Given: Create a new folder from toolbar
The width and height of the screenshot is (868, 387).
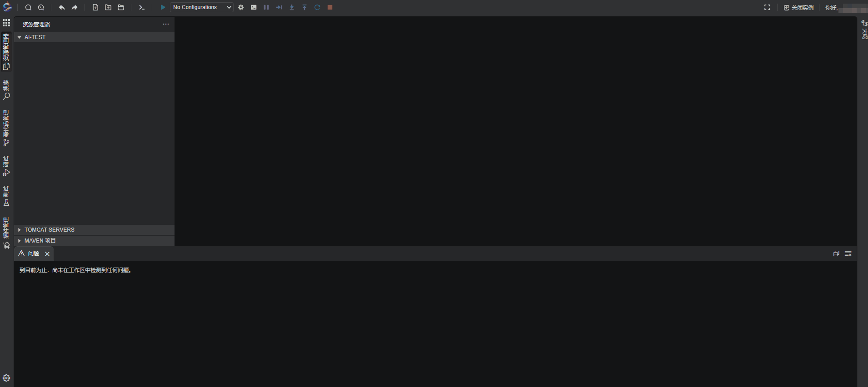Looking at the screenshot, I should tap(108, 7).
